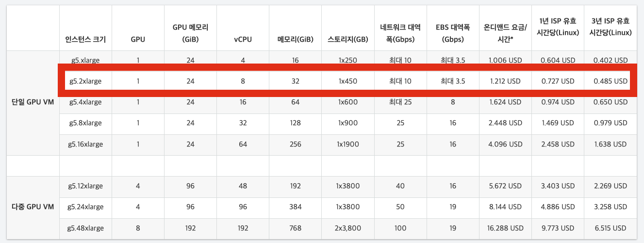Click the 1x900 storage cell
Viewport: 644px width, 243px height.
click(348, 123)
